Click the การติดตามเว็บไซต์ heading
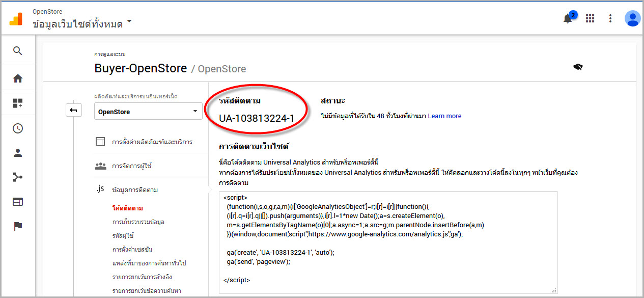The image size is (644, 298). click(254, 147)
